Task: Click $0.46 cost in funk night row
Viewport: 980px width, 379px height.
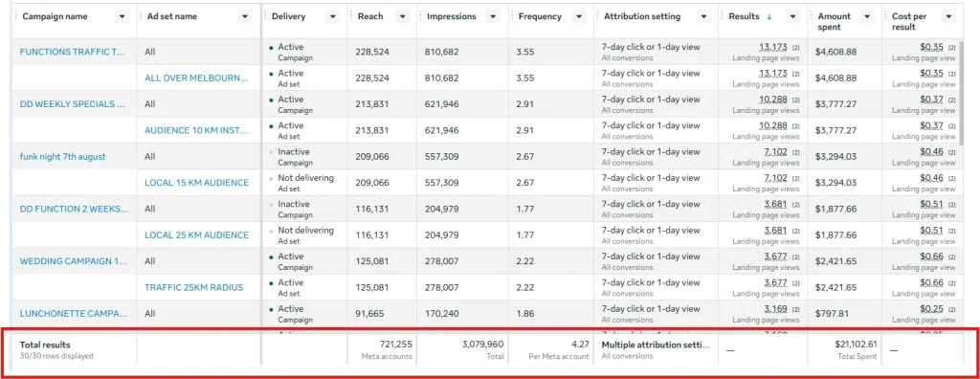Action: pyautogui.click(x=932, y=152)
